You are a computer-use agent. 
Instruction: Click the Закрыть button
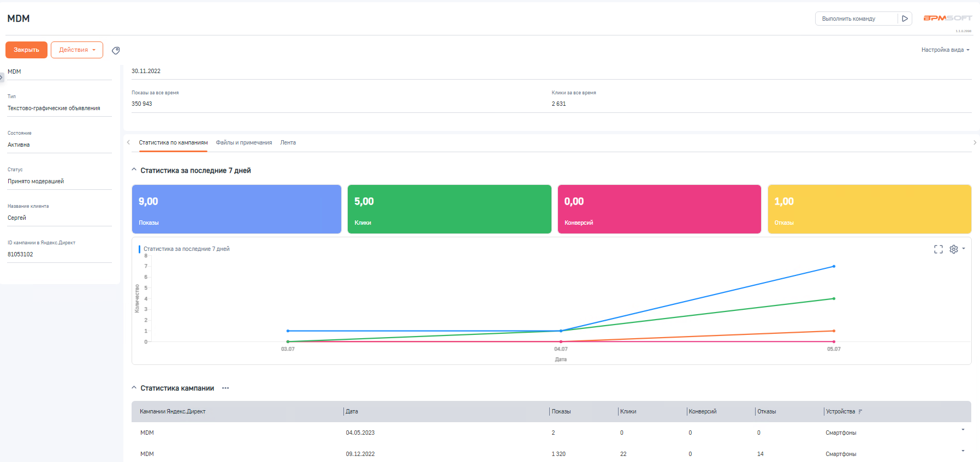tap(26, 50)
